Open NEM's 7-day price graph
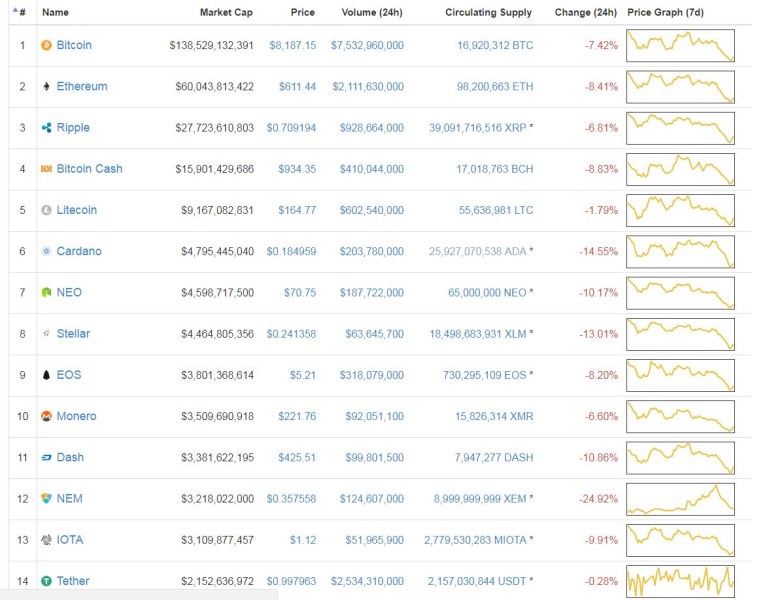 680,498
